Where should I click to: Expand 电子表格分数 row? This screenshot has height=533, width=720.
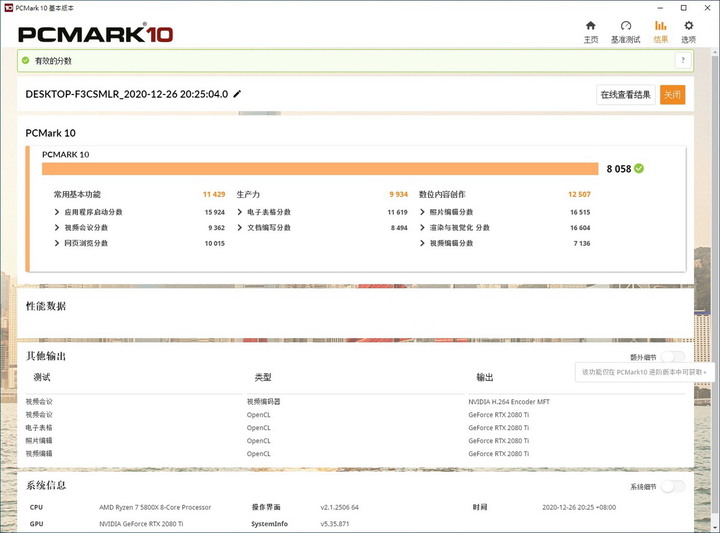pos(240,212)
